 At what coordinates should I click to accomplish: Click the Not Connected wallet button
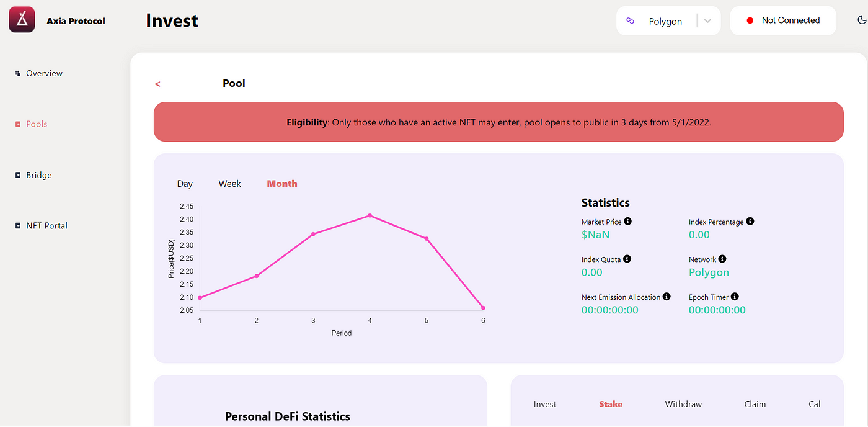784,20
